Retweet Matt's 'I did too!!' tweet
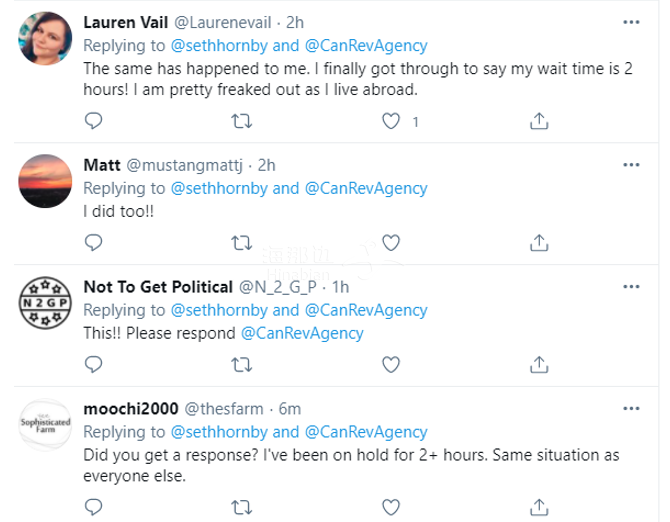 pos(241,242)
